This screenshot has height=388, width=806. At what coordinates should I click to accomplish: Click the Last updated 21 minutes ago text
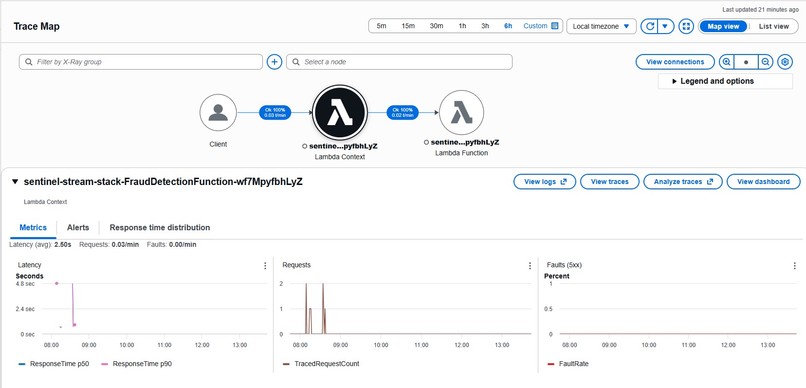[x=762, y=10]
